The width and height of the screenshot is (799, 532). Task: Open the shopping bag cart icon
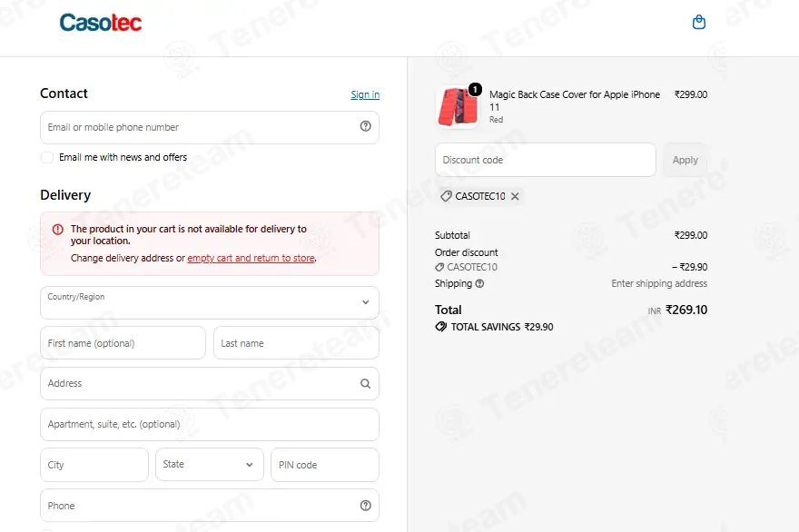(x=698, y=22)
